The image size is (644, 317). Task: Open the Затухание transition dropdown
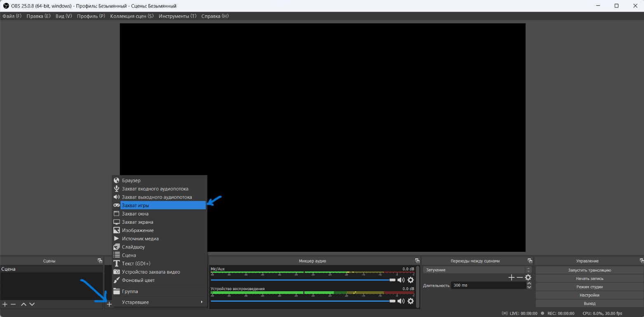point(477,270)
